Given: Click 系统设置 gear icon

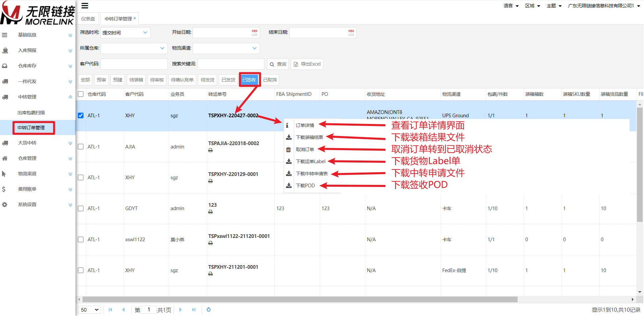Looking at the screenshot, I should point(5,204).
